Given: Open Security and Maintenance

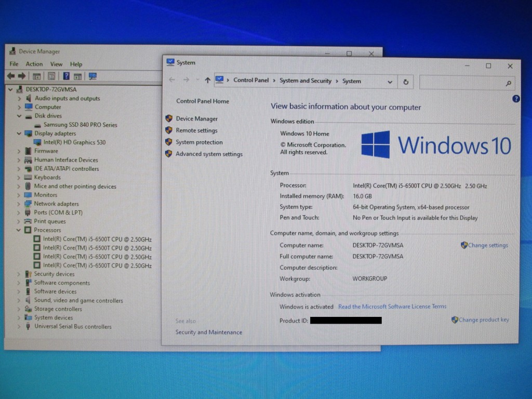Looking at the screenshot, I should tap(209, 332).
